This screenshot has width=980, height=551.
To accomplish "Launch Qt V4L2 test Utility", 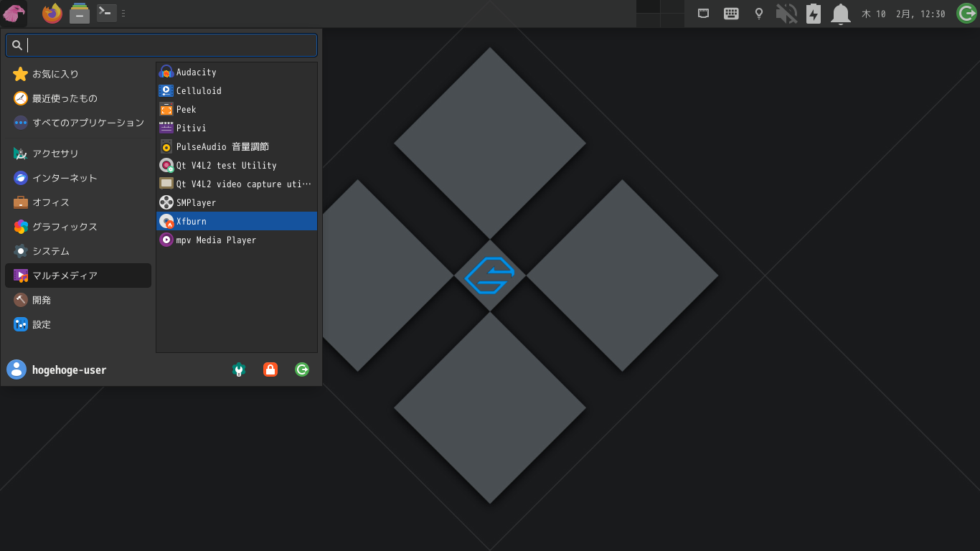I will 237,165.
